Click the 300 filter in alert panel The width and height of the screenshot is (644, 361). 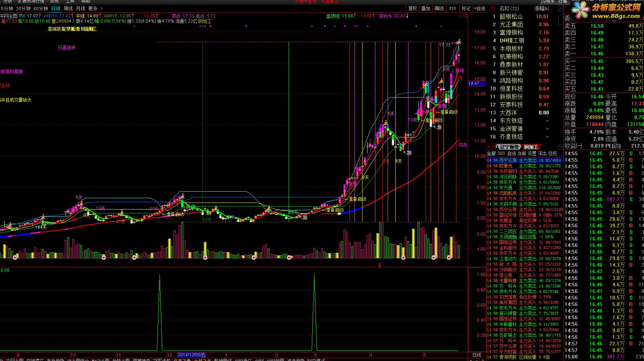(x=501, y=153)
